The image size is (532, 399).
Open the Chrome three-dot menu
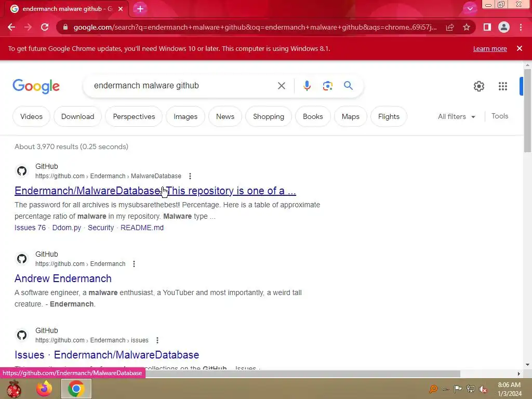coord(521,27)
